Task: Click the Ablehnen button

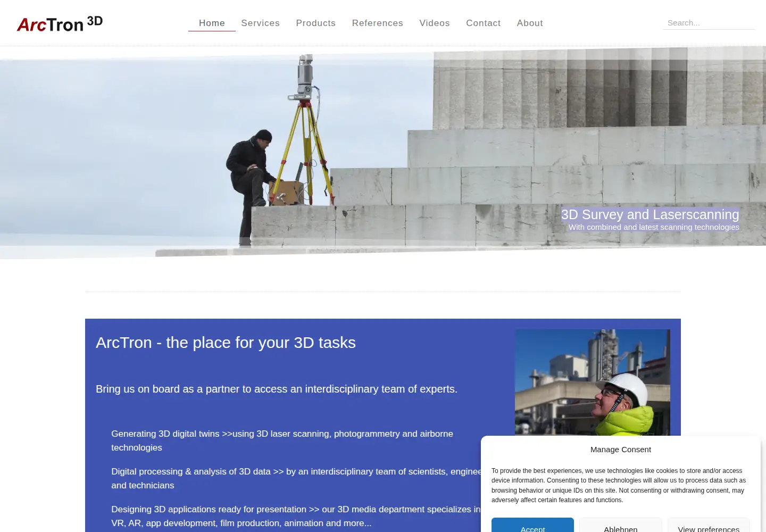Action: point(620,525)
